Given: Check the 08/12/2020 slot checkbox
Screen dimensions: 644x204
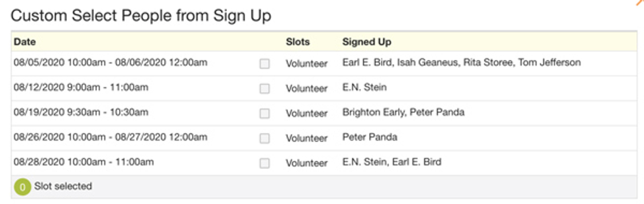Looking at the screenshot, I should pos(264,89).
